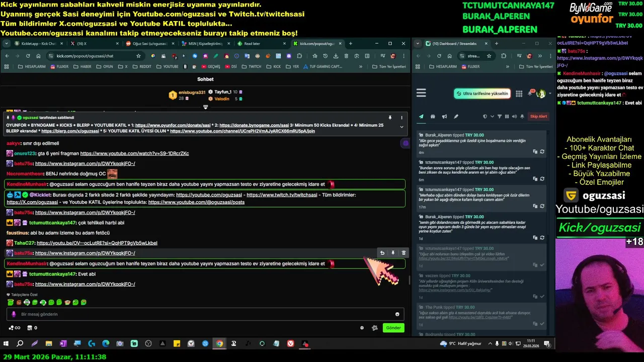Open gta 6 youtube link from onuro123
This screenshot has width=644, height=362.
(134, 153)
